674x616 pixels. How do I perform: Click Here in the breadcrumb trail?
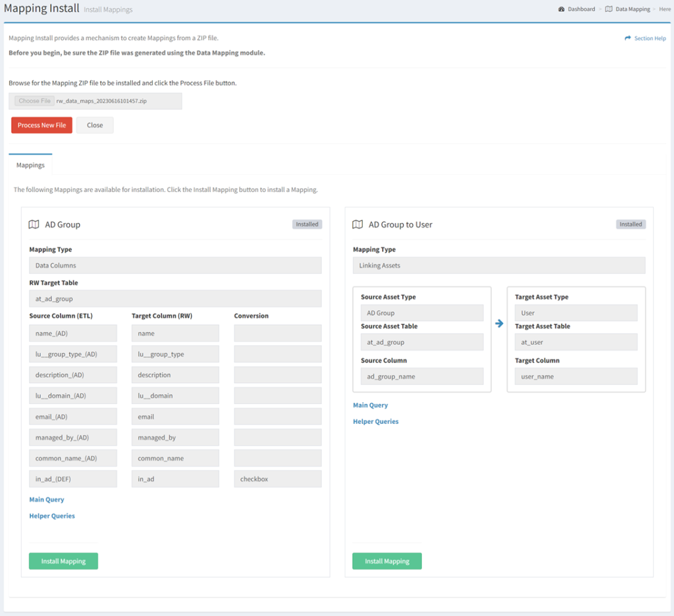[665, 9]
